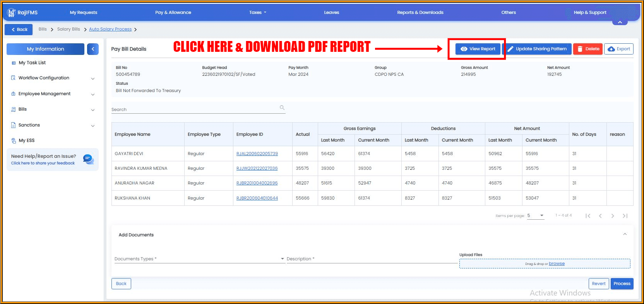The image size is (644, 304).
Task: Open Documents Types dropdown
Action: [199, 259]
